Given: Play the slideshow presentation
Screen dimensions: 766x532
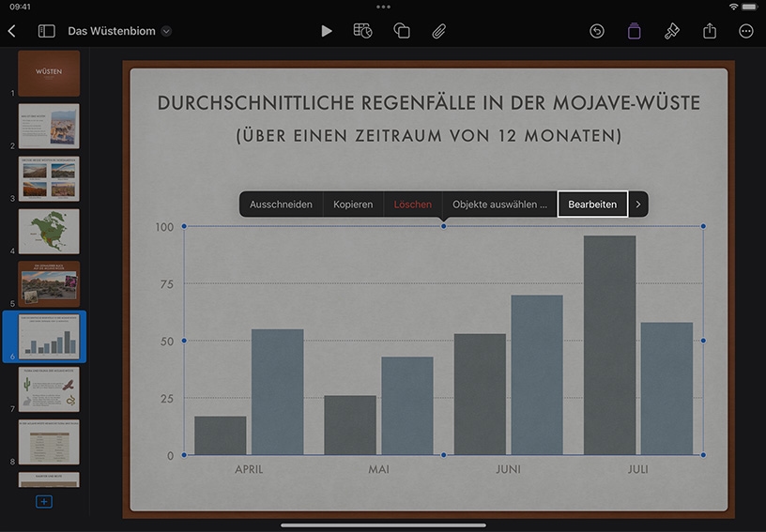Looking at the screenshot, I should tap(327, 31).
